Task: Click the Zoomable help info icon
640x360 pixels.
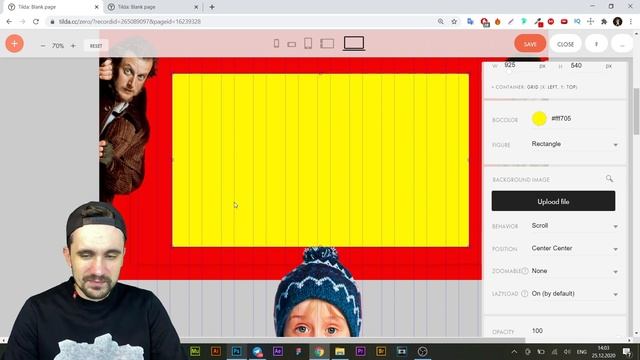Action: click(524, 271)
